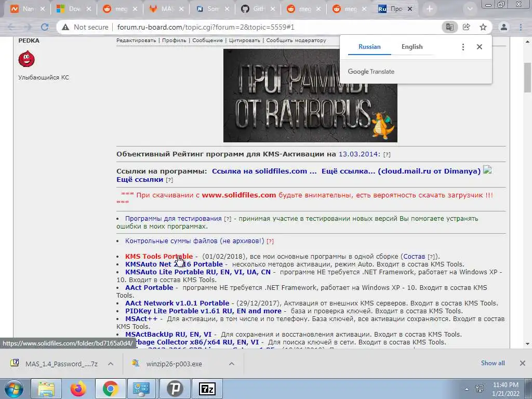Open the AAct Portable link
This screenshot has height=399, width=532.
[x=149, y=288]
